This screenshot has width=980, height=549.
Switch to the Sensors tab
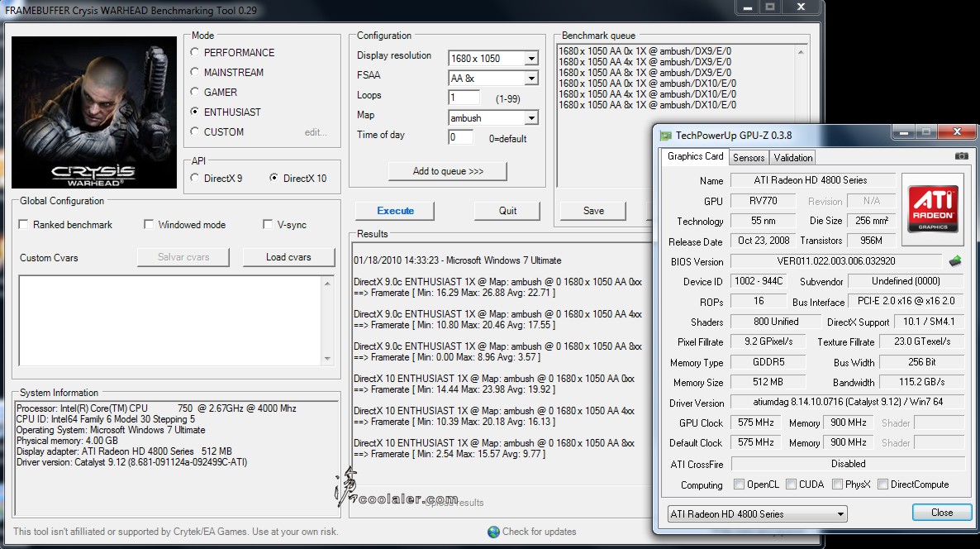749,158
